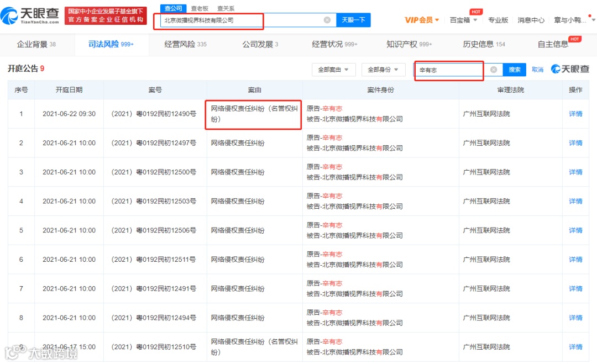Click the 天眼一下 search button
Screen dimensions: 597x364
pyautogui.click(x=353, y=20)
